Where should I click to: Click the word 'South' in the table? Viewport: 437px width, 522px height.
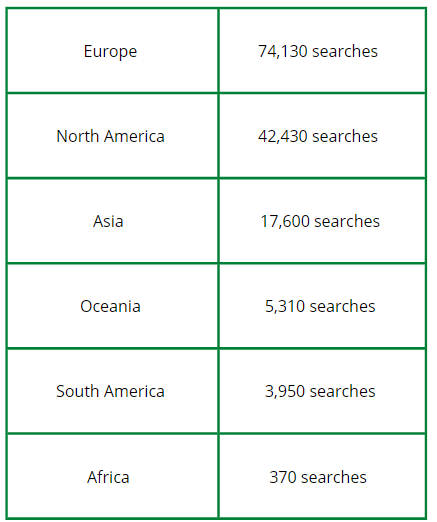click(78, 391)
